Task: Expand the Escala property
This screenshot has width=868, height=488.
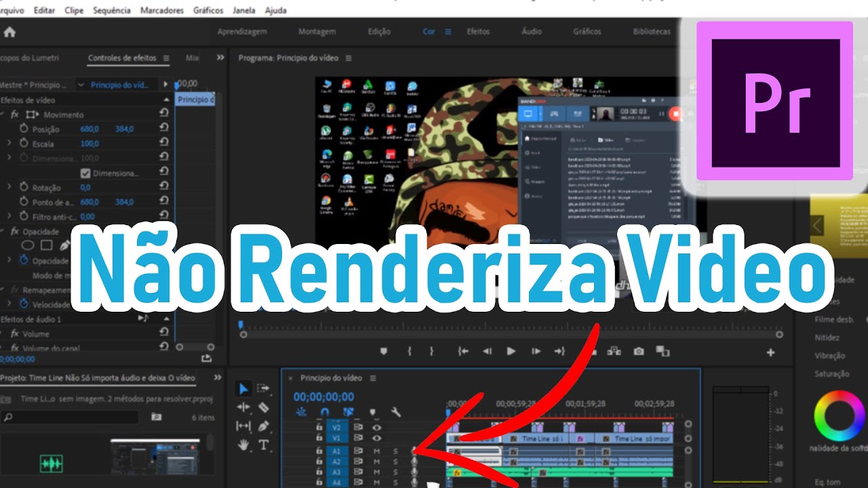Action: coord(9,144)
